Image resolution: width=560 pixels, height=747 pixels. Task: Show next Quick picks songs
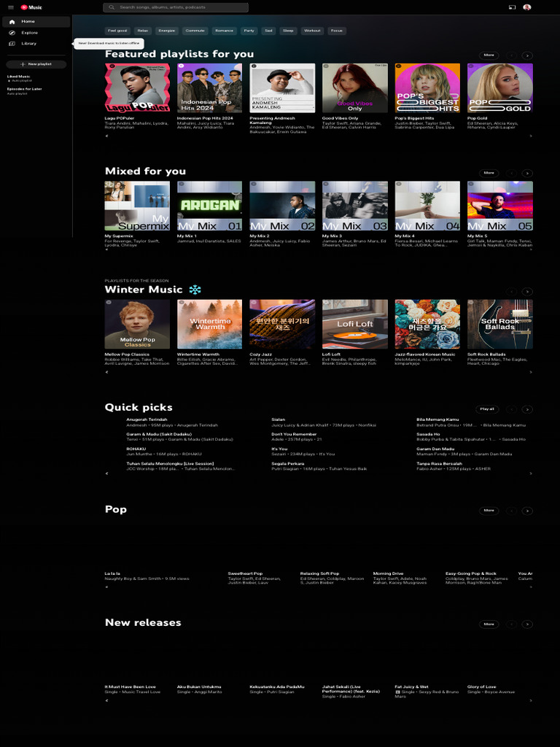pos(526,409)
